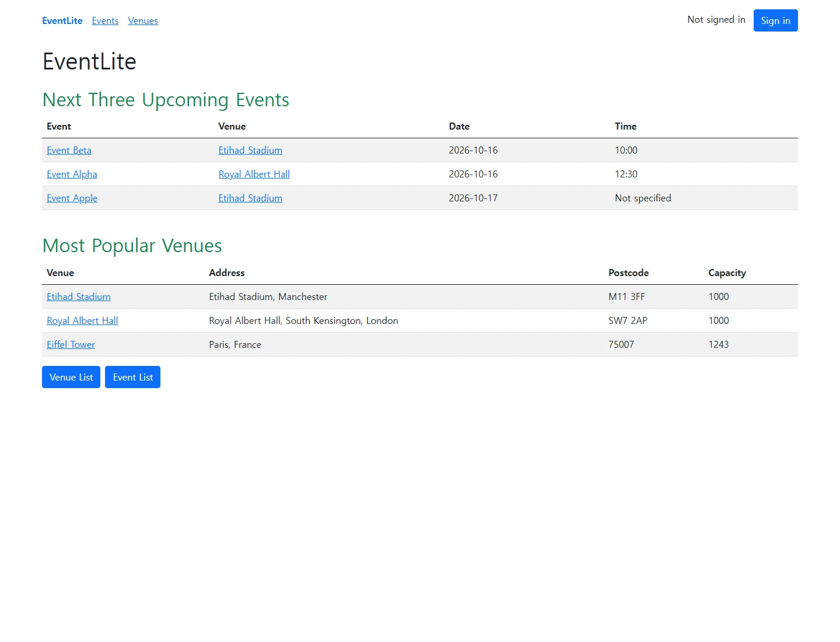840x642 pixels.
Task: Click the Address column header
Action: tap(227, 273)
